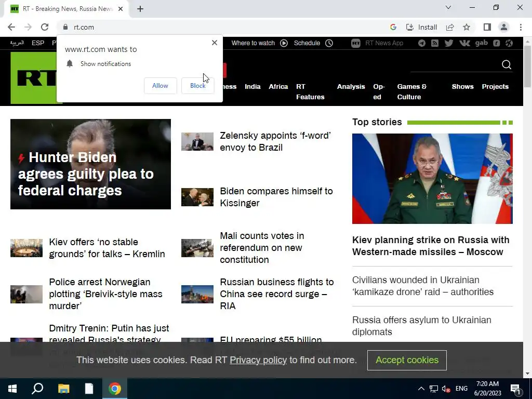Open the Analysis section

coord(351,87)
